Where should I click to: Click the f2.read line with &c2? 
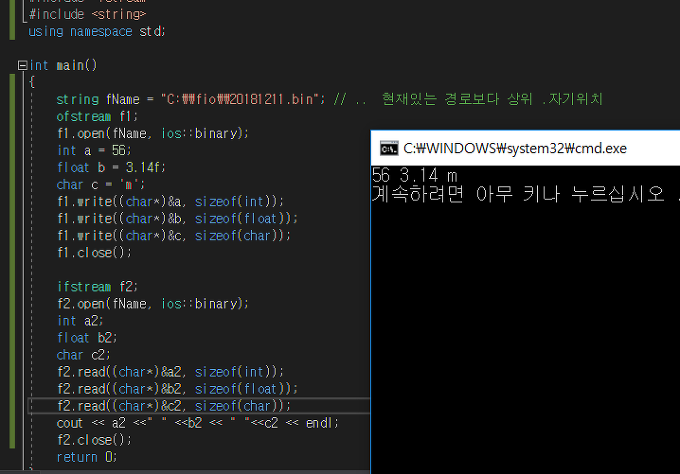(174, 406)
